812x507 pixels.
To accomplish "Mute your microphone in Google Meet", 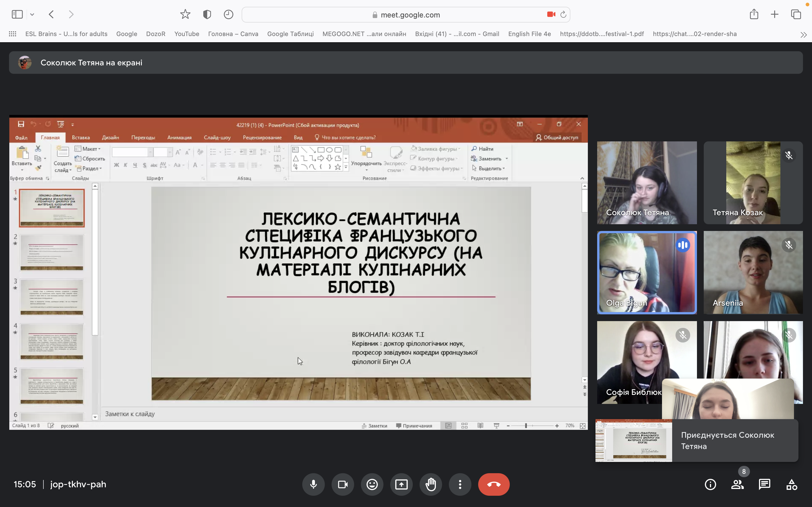I will pos(314,484).
